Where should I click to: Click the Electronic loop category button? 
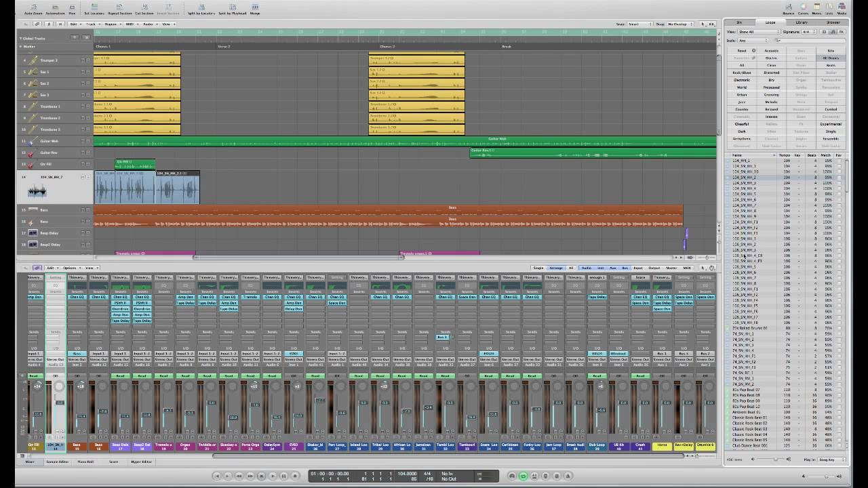(742, 80)
